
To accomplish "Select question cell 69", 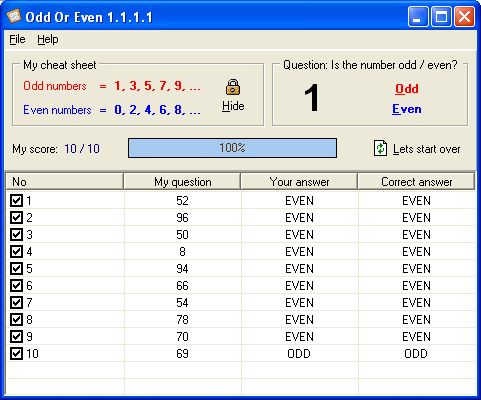I will 182,354.
